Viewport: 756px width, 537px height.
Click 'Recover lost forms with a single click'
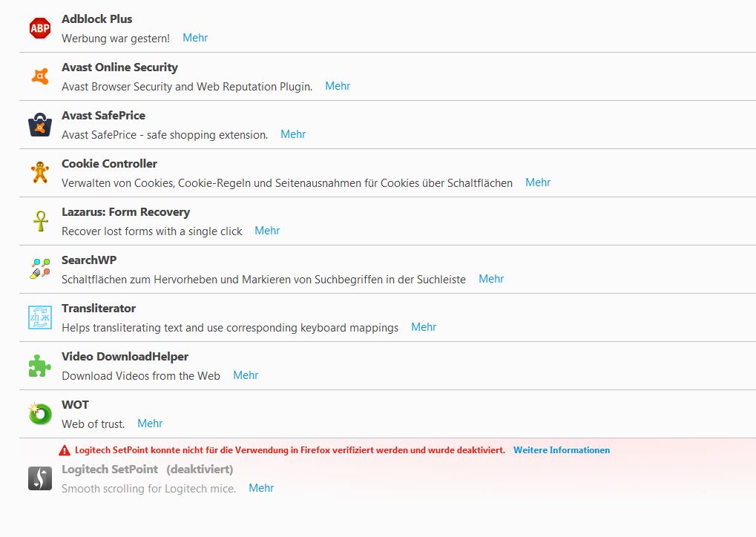click(152, 231)
